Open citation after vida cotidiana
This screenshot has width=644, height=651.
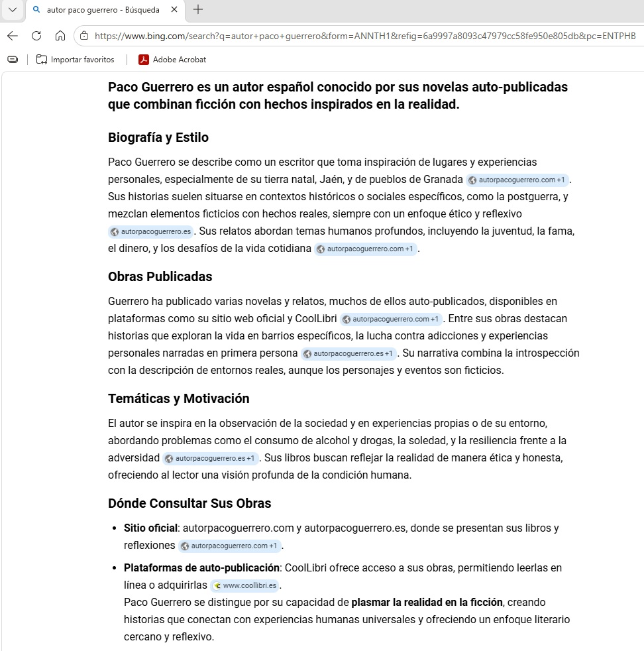tap(365, 249)
